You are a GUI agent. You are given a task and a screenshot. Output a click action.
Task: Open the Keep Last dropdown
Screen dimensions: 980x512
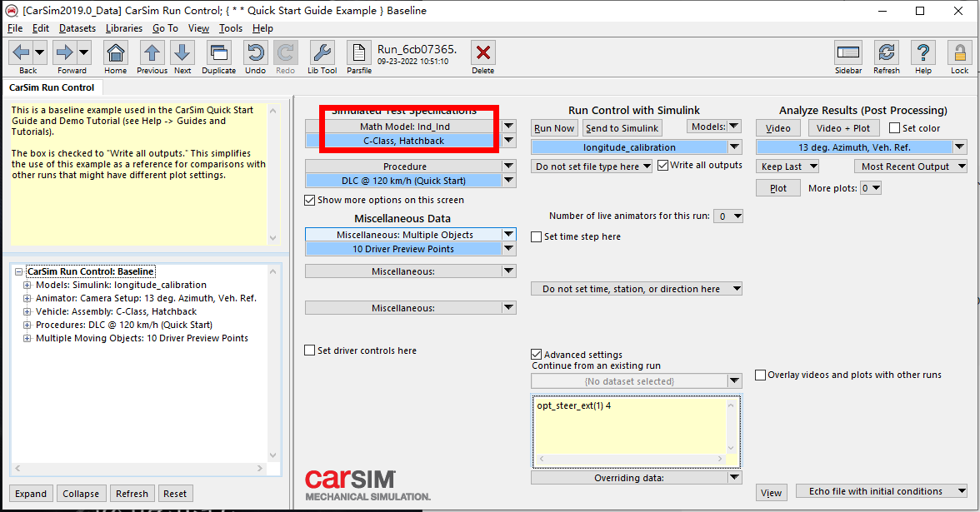pos(787,167)
